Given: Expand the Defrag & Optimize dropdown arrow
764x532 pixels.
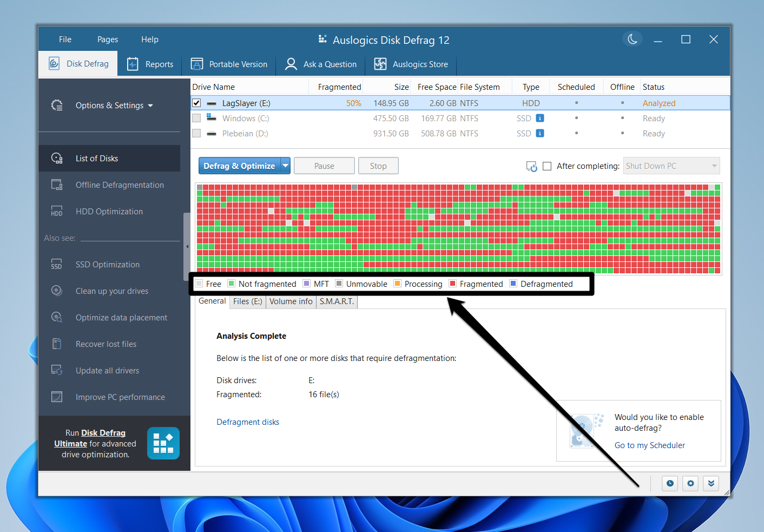Looking at the screenshot, I should point(285,166).
